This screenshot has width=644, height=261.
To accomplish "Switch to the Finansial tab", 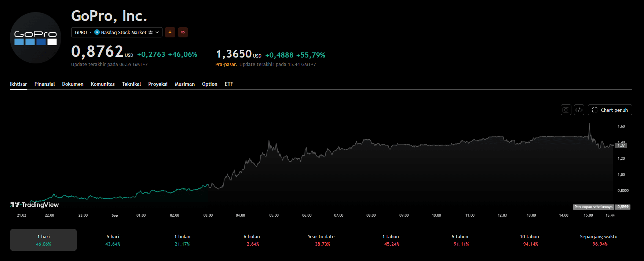I will [44, 84].
